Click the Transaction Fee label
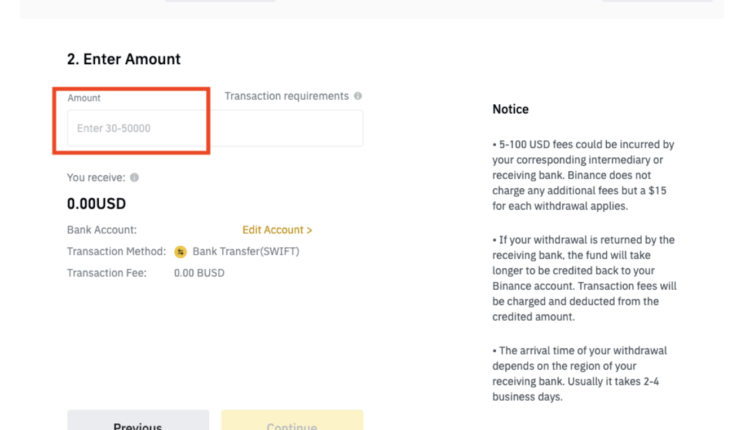This screenshot has height=430, width=750. [x=107, y=273]
